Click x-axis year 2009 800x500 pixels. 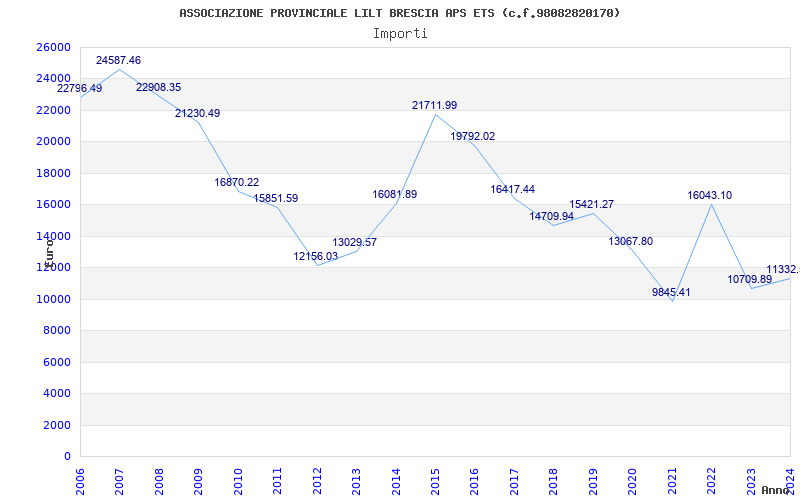click(198, 482)
